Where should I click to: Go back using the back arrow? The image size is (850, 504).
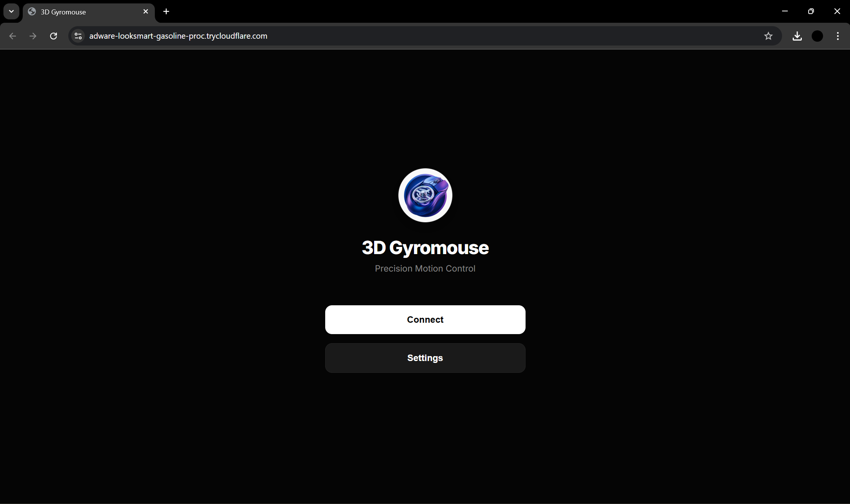[13, 36]
